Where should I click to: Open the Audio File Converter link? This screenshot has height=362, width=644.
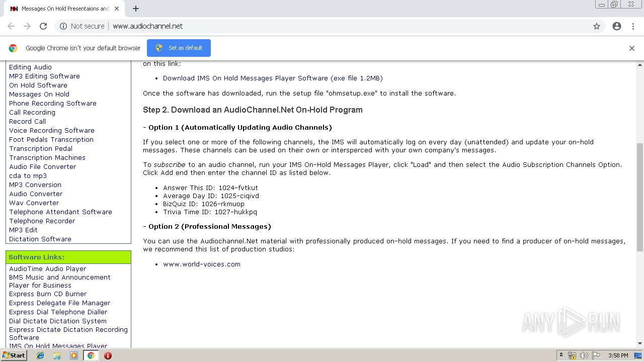43,166
